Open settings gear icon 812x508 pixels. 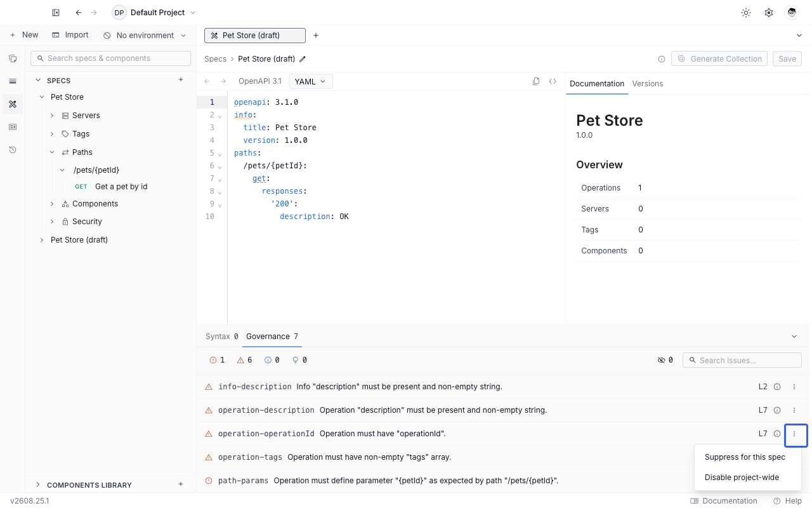pos(769,13)
